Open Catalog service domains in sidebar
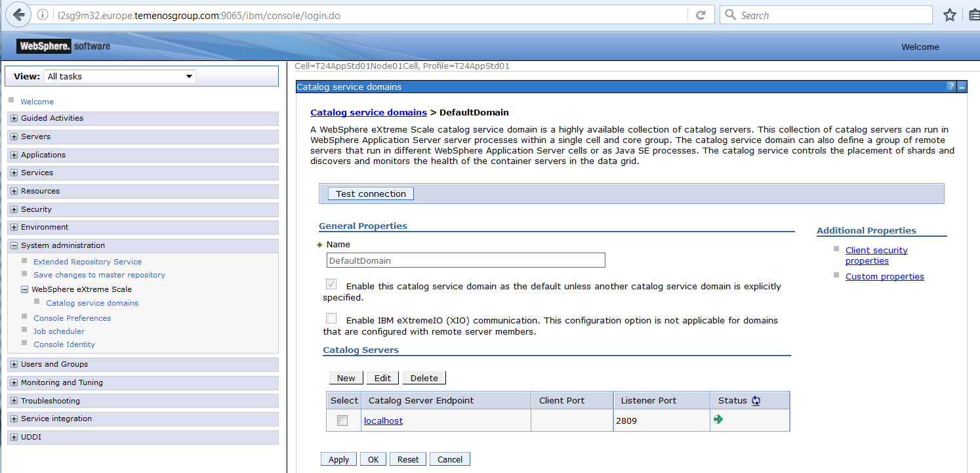This screenshot has height=473, width=980. pos(92,303)
